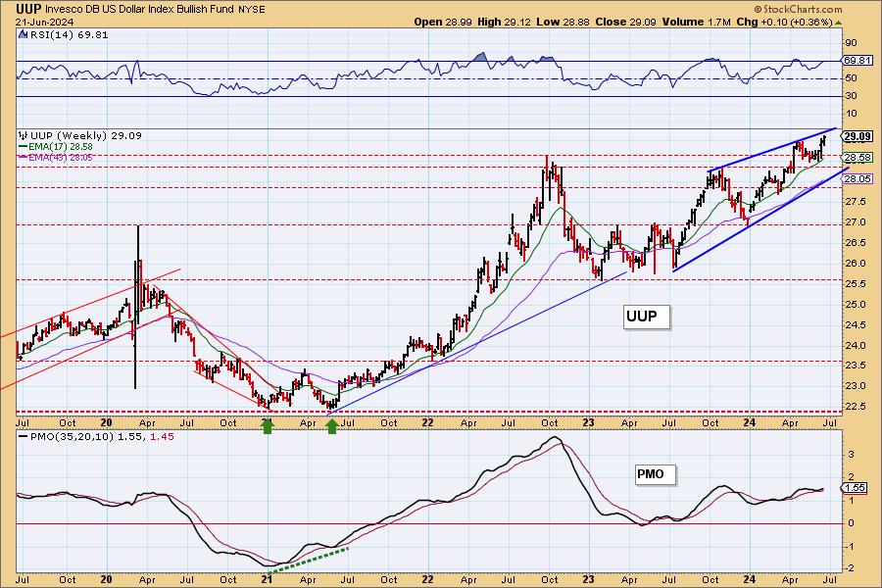Click the 22.5 price axis label

pyautogui.click(x=854, y=407)
